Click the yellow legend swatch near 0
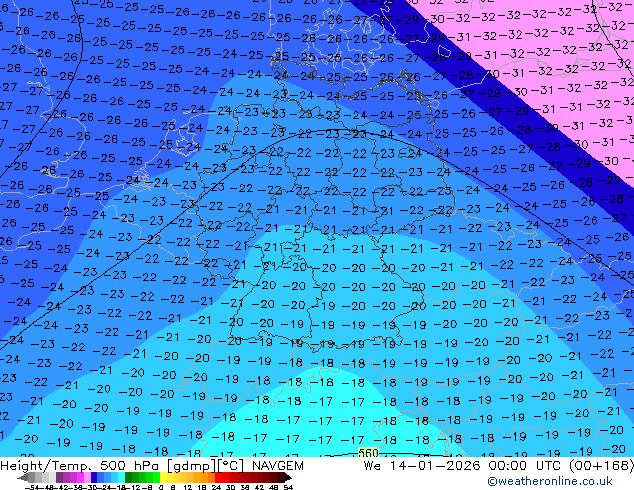This screenshot has height=490, width=634. (x=163, y=477)
